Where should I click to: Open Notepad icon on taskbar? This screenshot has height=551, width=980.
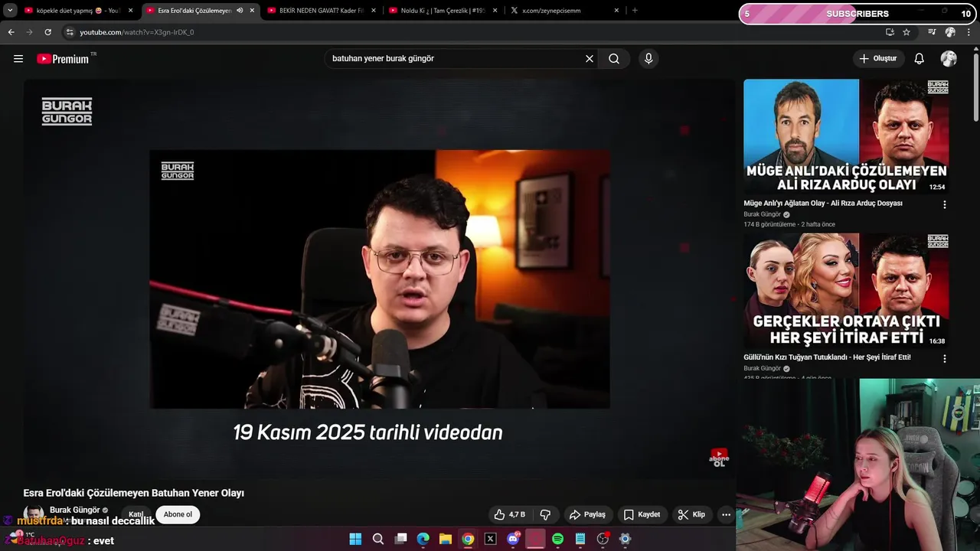click(x=580, y=539)
